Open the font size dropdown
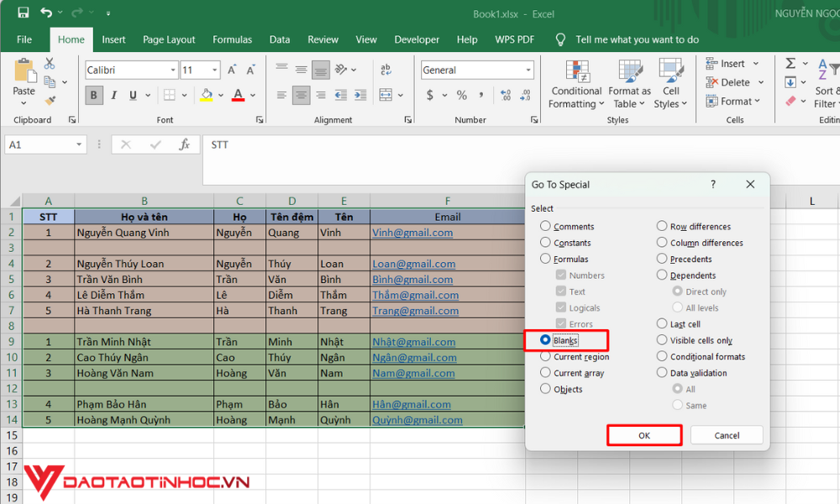The image size is (840, 504). (214, 70)
